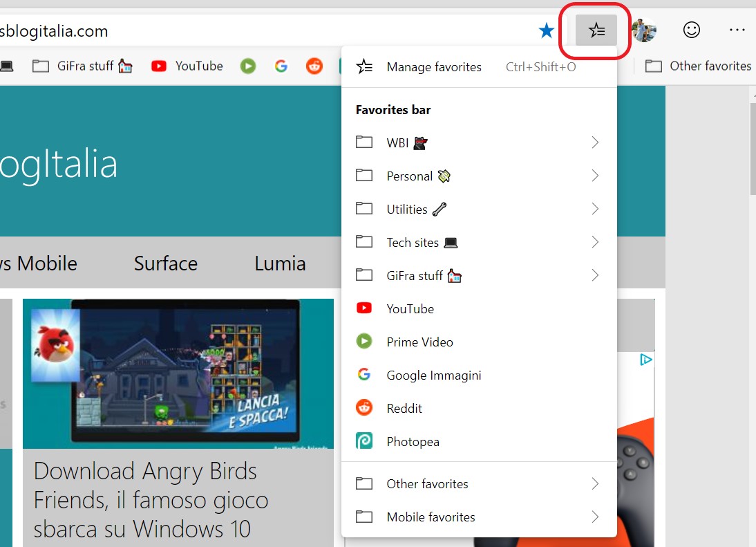This screenshot has height=547, width=756.
Task: Click the green Prime Video icon in favorites bar
Action: pyautogui.click(x=248, y=66)
